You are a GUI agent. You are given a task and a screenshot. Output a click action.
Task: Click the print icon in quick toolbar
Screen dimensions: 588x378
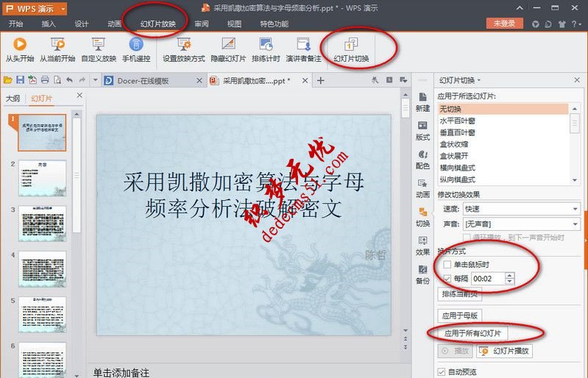click(x=45, y=80)
